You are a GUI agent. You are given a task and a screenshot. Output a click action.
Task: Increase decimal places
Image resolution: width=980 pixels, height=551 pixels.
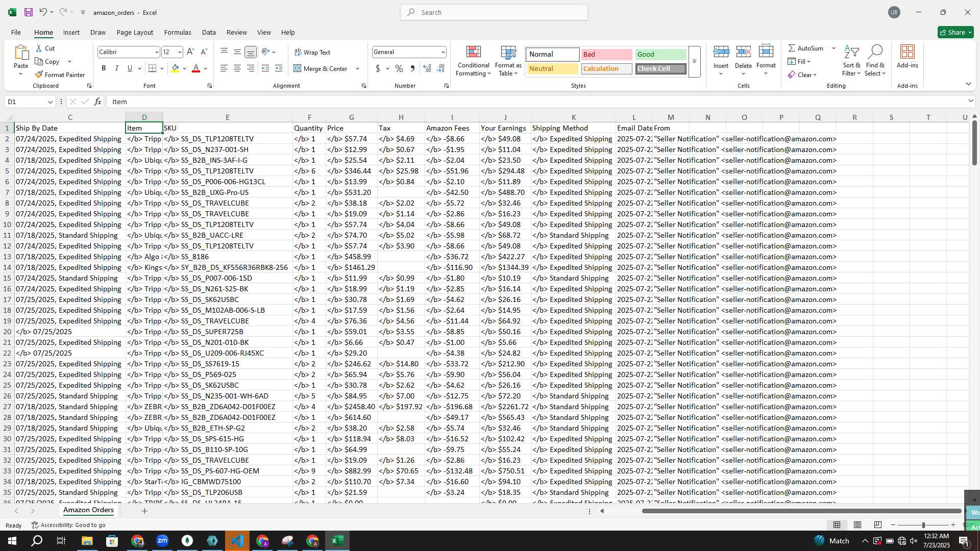pos(427,68)
